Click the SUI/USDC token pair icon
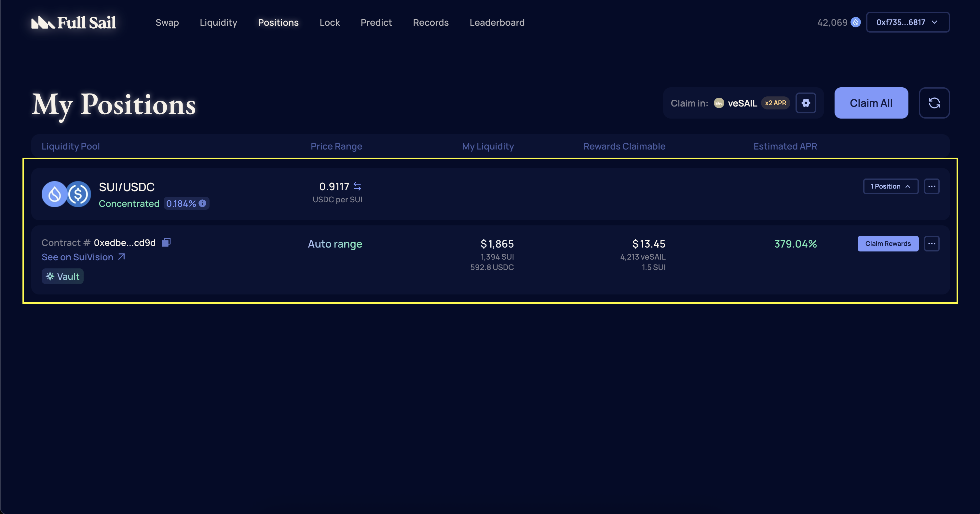The height and width of the screenshot is (514, 980). coord(66,194)
